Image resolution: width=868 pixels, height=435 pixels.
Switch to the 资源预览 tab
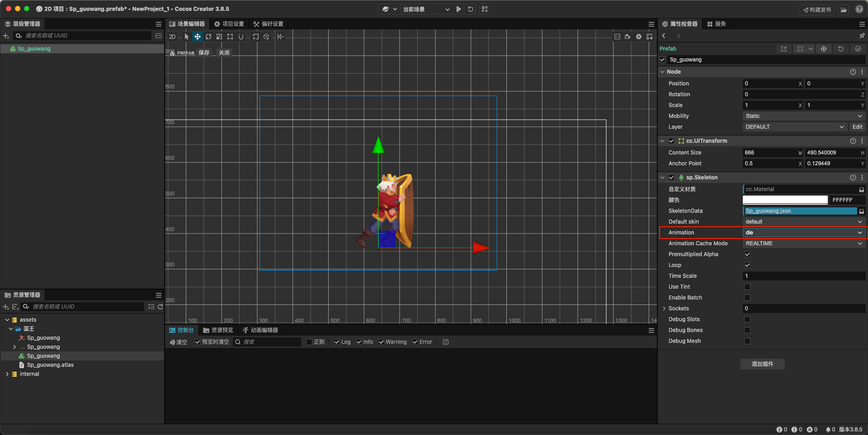point(218,330)
